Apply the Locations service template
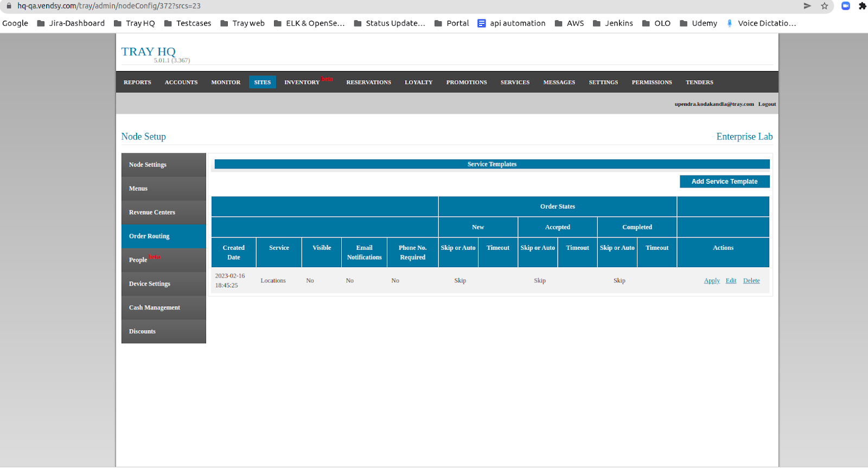This screenshot has width=868, height=470. click(712, 281)
